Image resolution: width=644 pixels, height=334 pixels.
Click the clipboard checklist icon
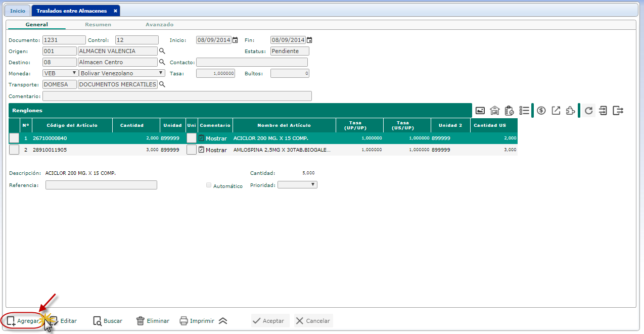[x=510, y=111]
